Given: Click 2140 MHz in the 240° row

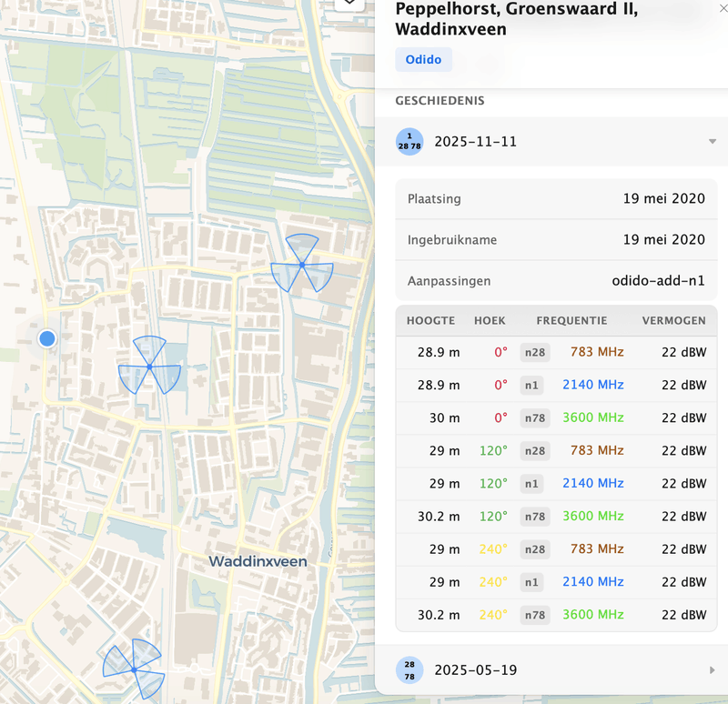Looking at the screenshot, I should coord(593,581).
